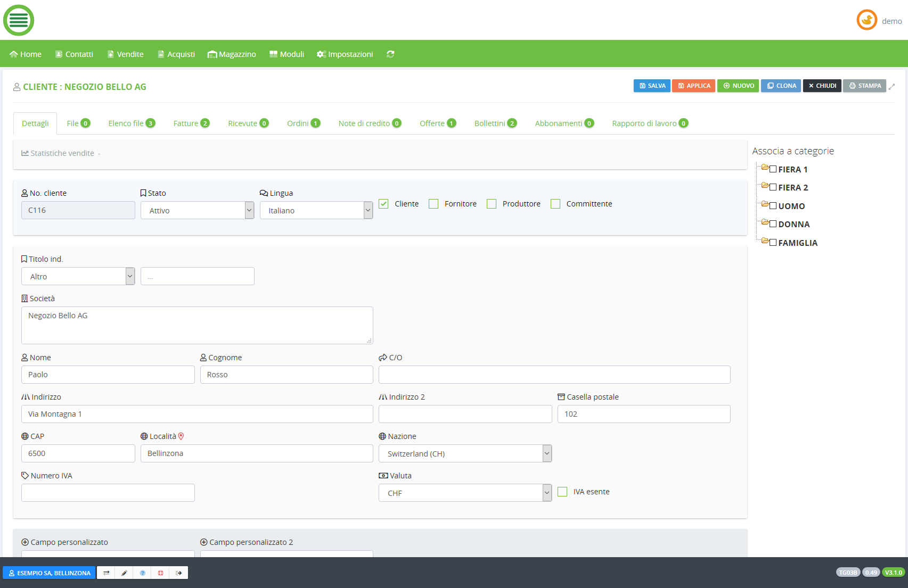Click the map pin icon next to Località
908x588 pixels.
181,436
